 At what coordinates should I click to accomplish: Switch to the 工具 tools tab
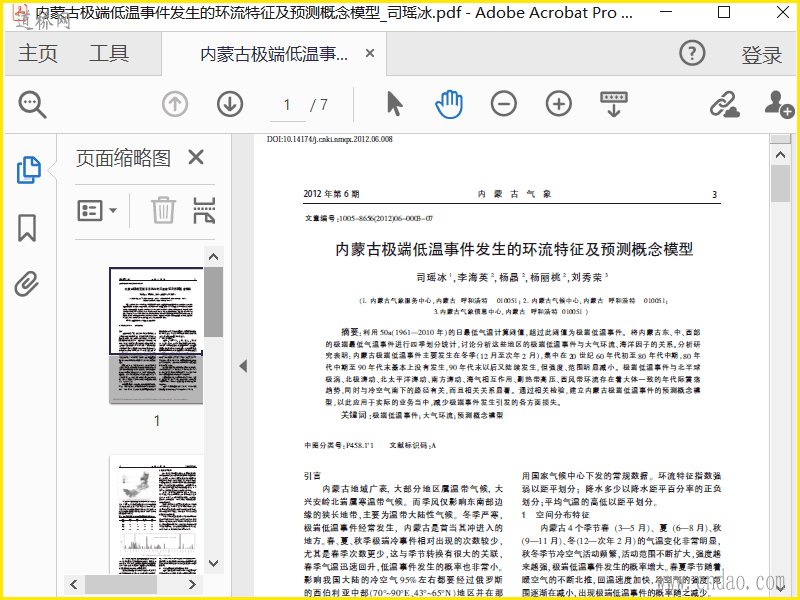[109, 53]
